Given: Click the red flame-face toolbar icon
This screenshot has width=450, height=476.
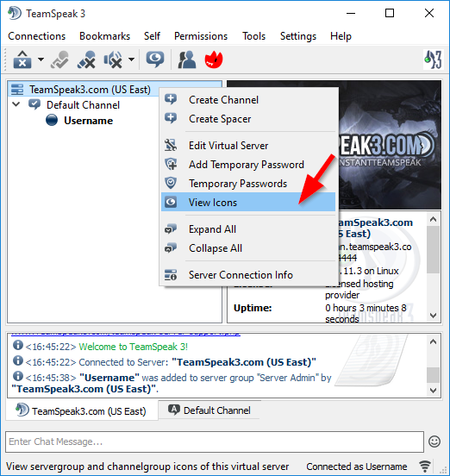Looking at the screenshot, I should click(214, 60).
